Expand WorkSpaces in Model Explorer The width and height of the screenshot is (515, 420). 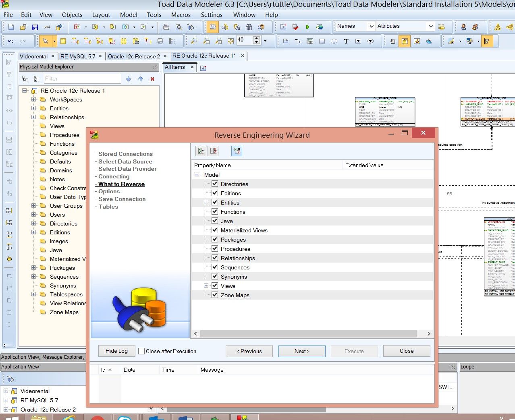tap(34, 99)
